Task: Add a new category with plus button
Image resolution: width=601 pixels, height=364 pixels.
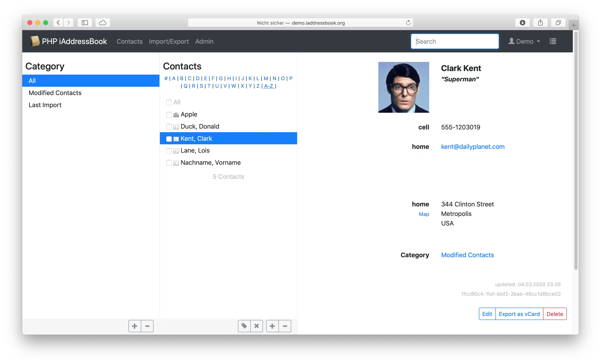Action: pos(135,326)
